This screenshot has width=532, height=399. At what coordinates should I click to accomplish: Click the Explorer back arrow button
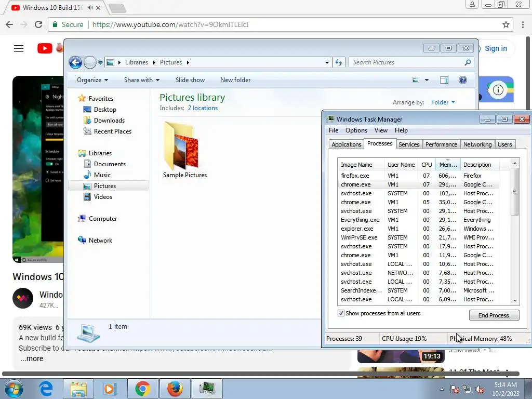(75, 62)
